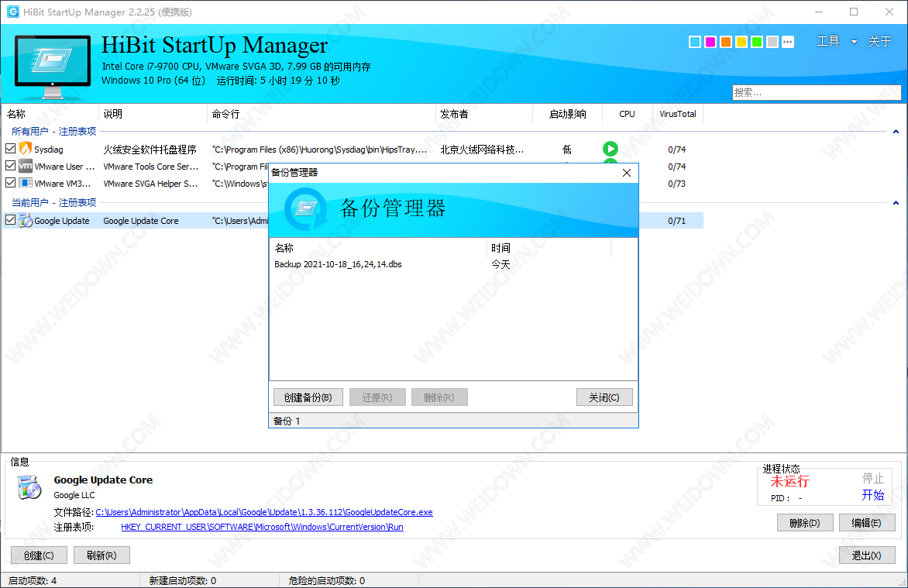Click the green play CPU icon for Sysdiag

coord(610,149)
